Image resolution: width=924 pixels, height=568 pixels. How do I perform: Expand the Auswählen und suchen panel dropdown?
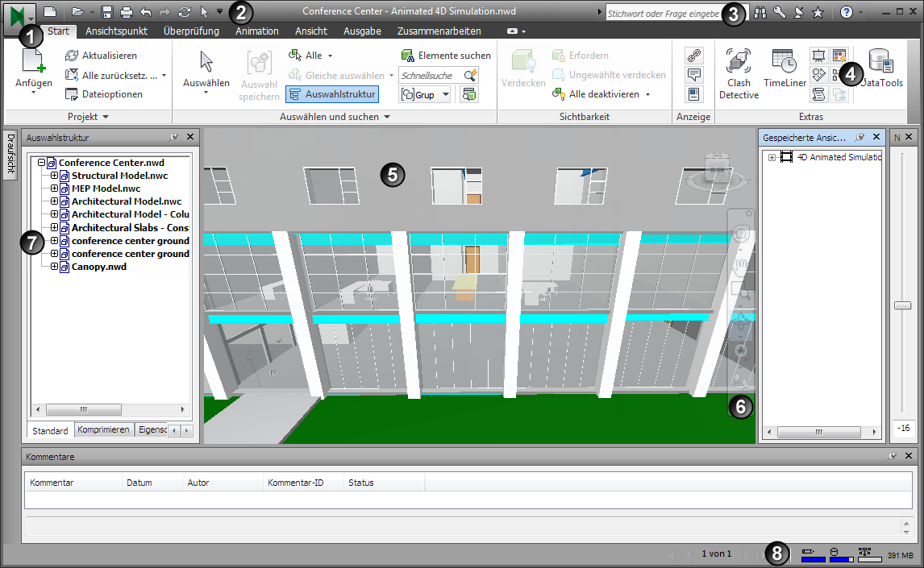[387, 117]
